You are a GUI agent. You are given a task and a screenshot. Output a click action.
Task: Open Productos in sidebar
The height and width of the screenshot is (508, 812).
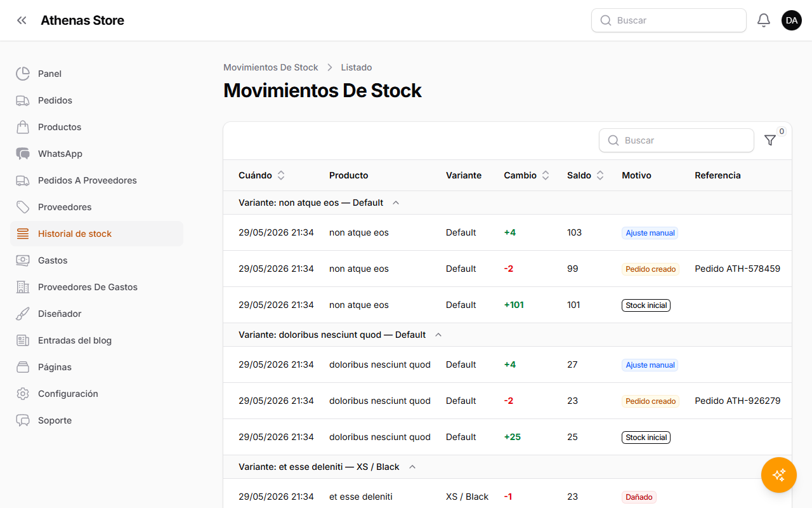(x=96, y=127)
